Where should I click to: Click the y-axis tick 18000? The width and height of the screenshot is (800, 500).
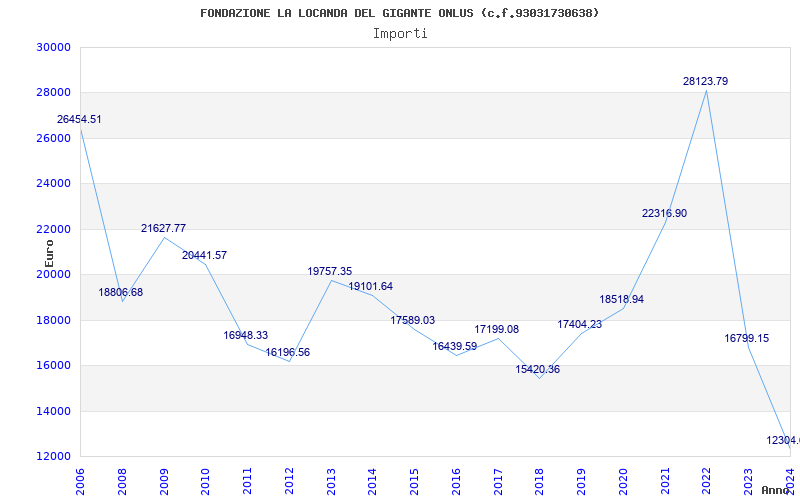tap(53, 320)
